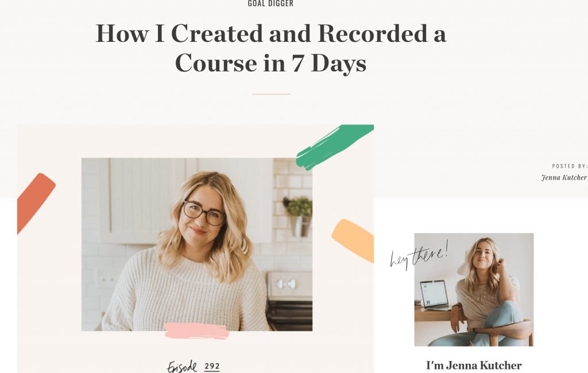Open the GOAL DIGGER category link

tap(270, 3)
